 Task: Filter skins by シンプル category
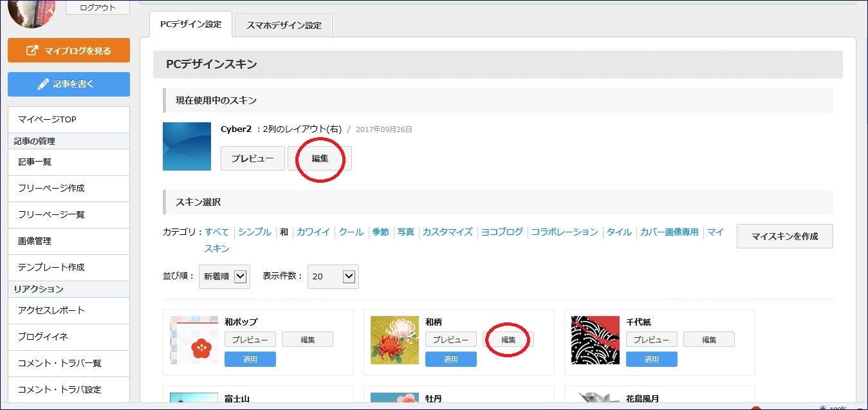[x=255, y=232]
